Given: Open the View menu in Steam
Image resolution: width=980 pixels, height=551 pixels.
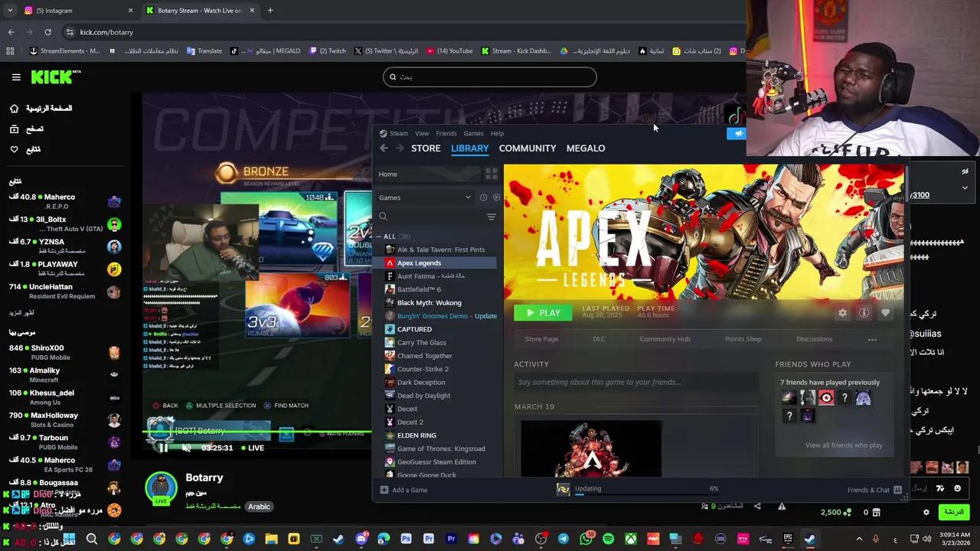Looking at the screenshot, I should (422, 133).
